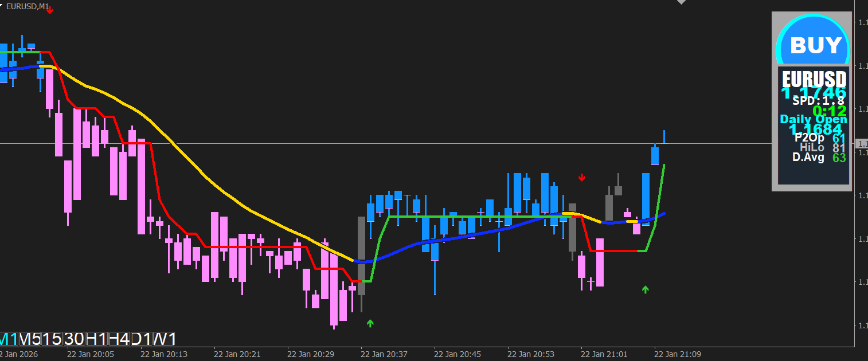
Task: Click the EURUSD symbol label in panel
Action: coord(814,79)
